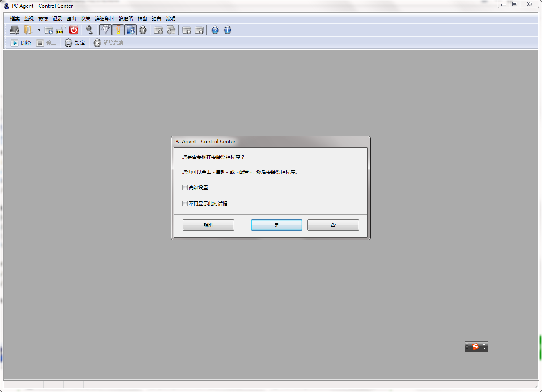Click the blue question mark help icon
Screen dimensions: 542x392
point(215,30)
